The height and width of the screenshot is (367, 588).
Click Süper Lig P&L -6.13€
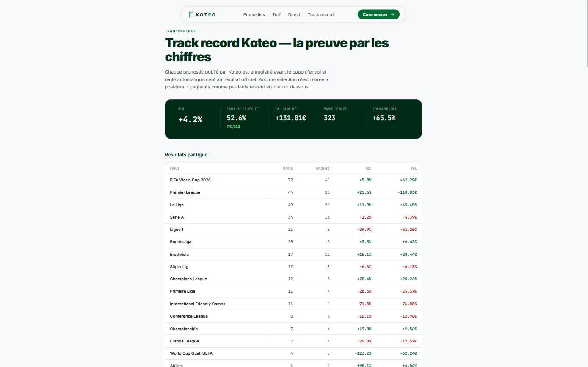410,267
